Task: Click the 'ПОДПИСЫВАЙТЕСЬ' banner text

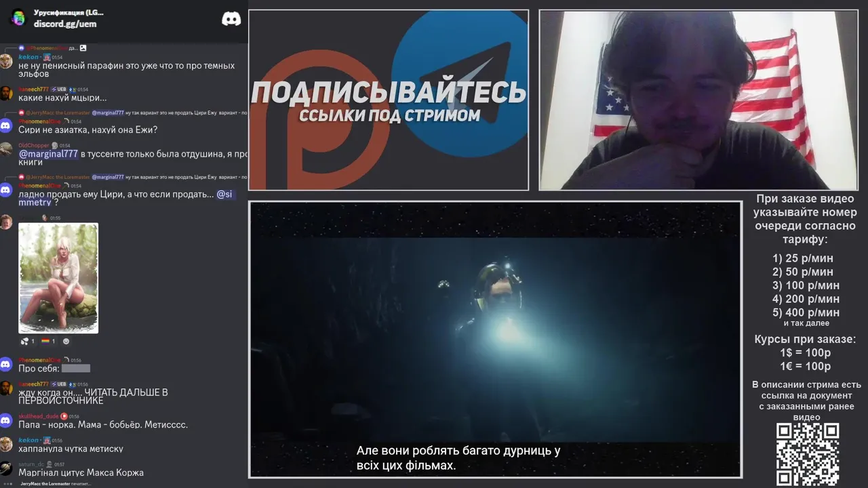Action: (x=389, y=91)
